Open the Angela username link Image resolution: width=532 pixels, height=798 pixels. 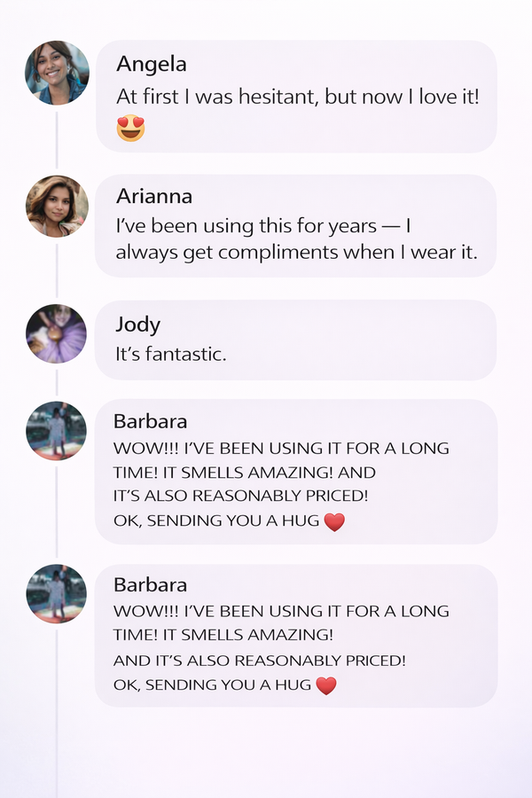pos(152,65)
